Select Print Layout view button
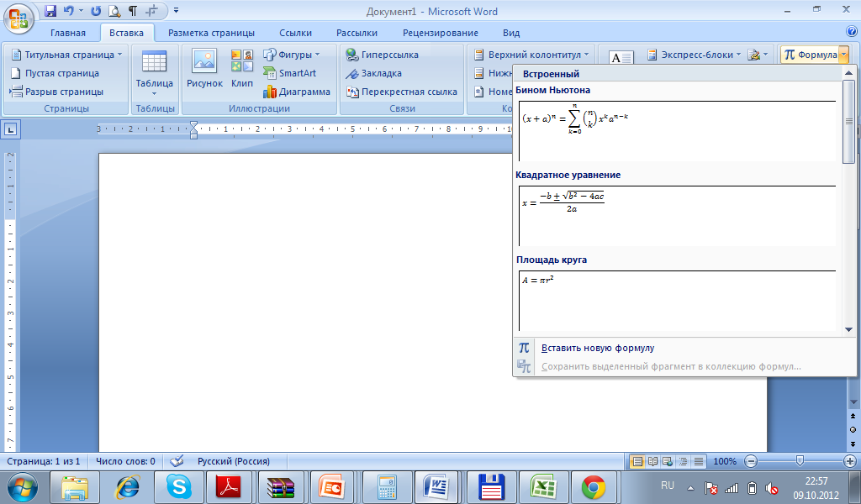The image size is (861, 504). [x=637, y=461]
